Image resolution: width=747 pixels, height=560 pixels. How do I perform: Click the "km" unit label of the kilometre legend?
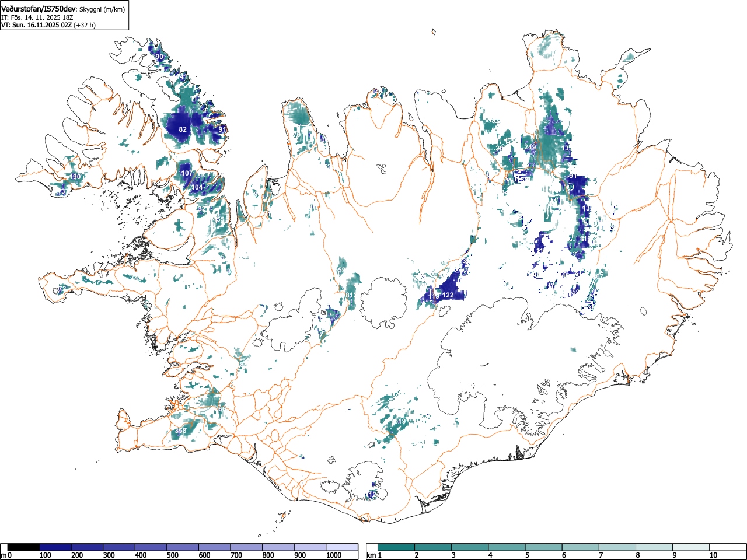(371, 555)
